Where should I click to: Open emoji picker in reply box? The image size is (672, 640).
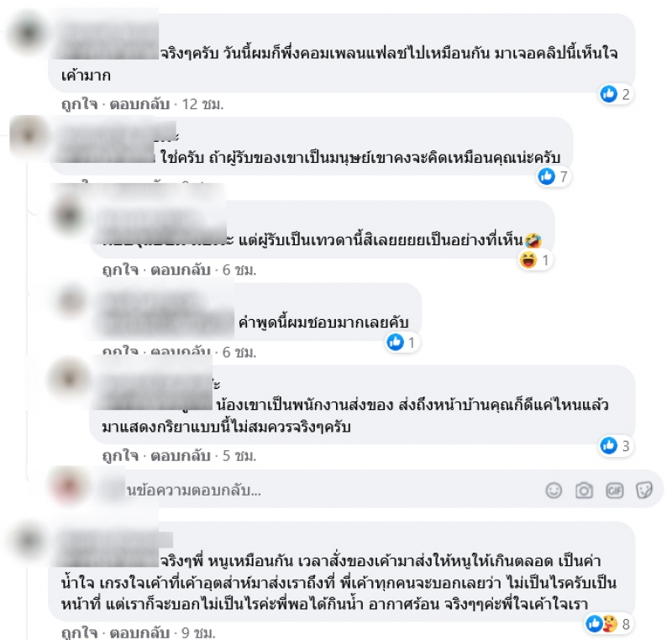pos(554,490)
